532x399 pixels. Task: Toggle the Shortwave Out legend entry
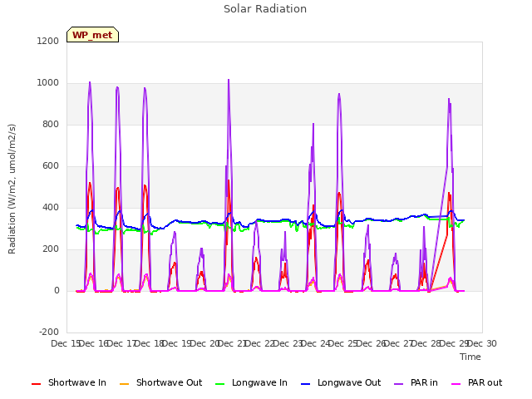[x=160, y=383]
